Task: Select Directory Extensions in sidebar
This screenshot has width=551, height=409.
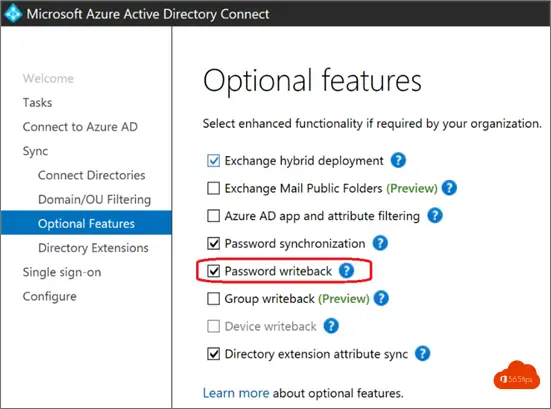Action: [x=93, y=248]
